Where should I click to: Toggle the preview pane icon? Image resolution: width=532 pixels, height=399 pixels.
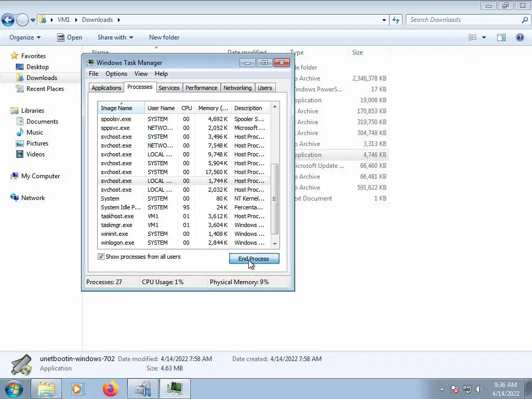[x=501, y=37]
